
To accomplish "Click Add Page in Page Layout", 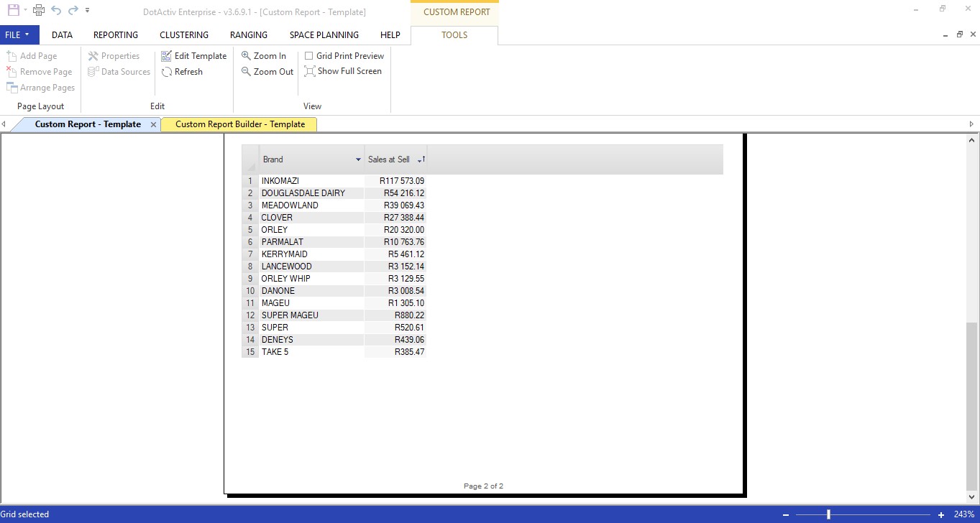I will [32, 56].
